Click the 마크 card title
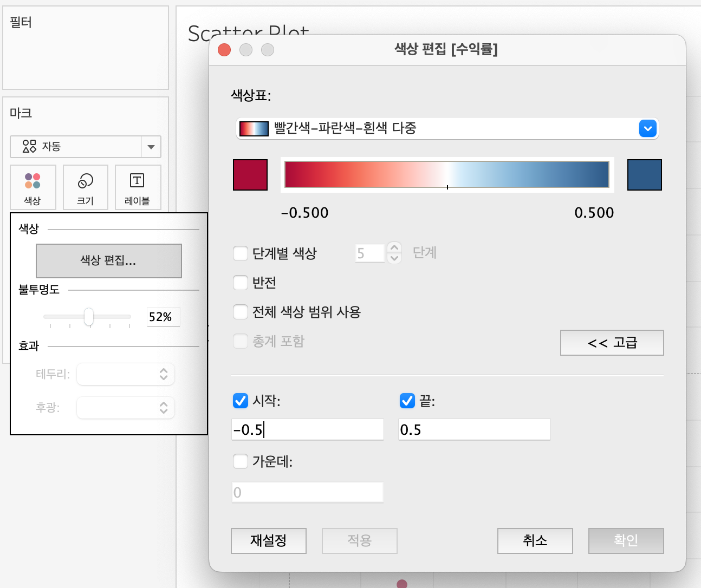Screen dimensions: 701x588 pos(21,113)
